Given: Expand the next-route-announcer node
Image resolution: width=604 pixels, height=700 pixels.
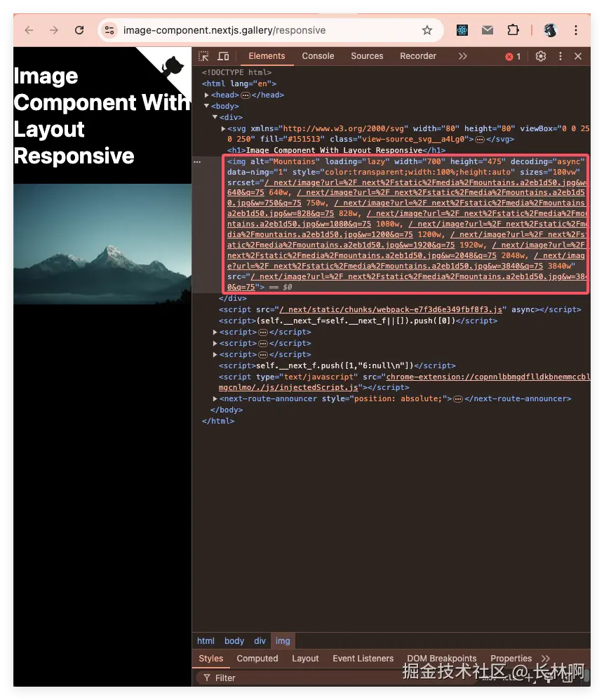Looking at the screenshot, I should tap(215, 398).
